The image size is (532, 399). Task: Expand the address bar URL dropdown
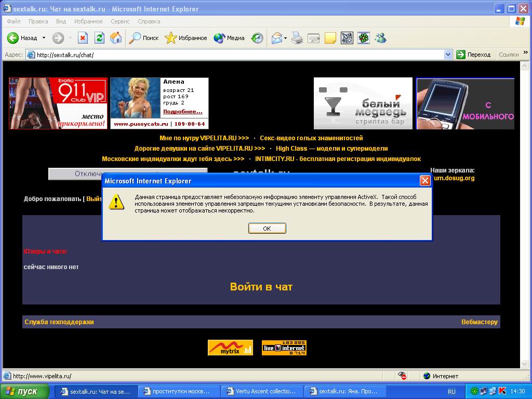(448, 55)
